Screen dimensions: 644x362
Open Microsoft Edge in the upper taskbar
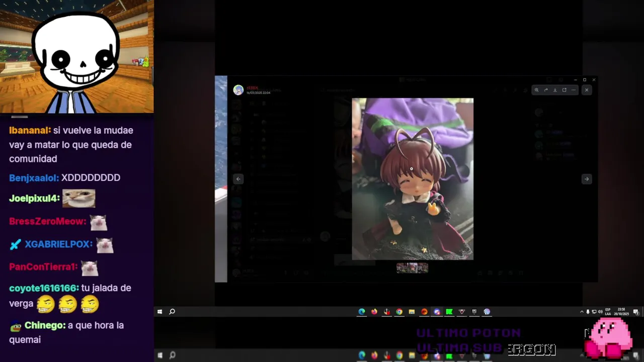tap(362, 312)
